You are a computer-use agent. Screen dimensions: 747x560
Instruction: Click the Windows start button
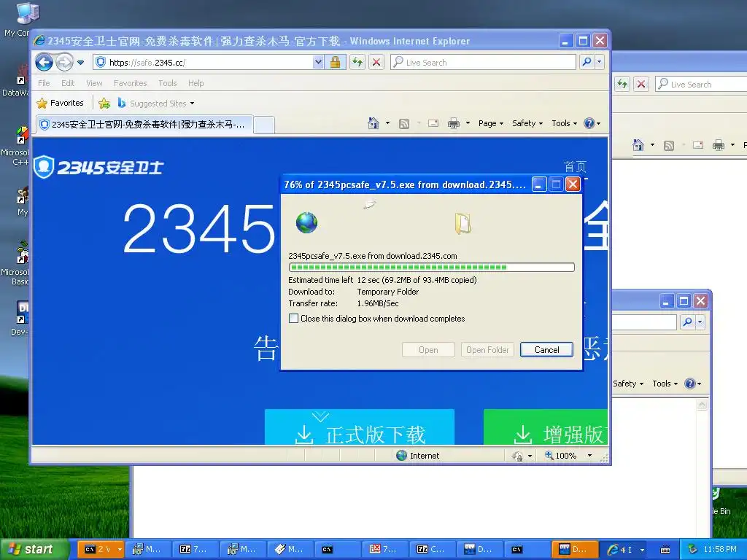34,549
